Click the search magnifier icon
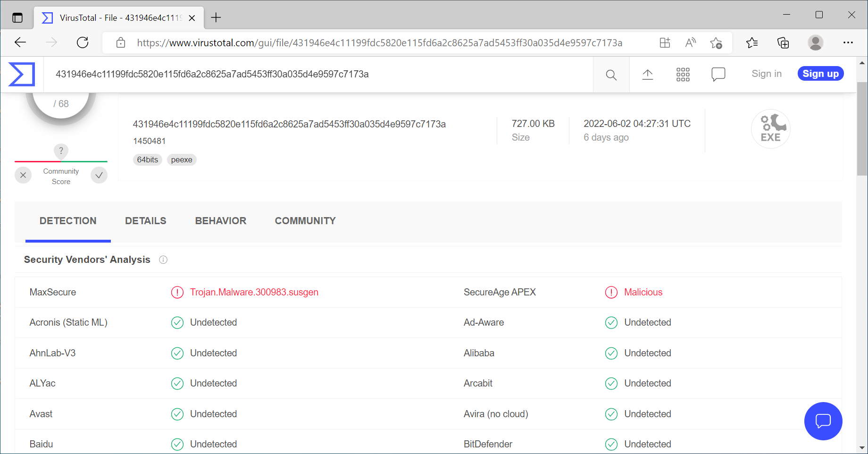The height and width of the screenshot is (454, 868). [611, 75]
